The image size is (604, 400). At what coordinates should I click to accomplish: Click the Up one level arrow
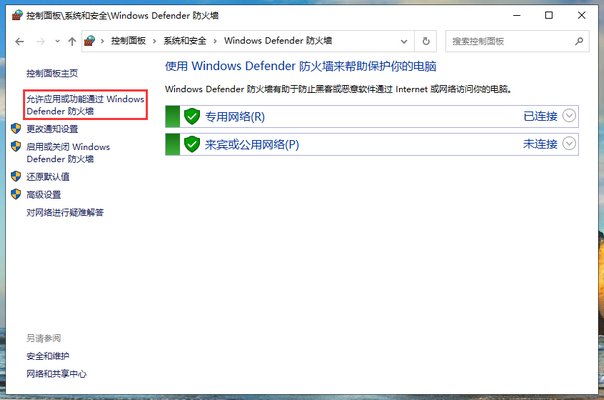tap(71, 41)
